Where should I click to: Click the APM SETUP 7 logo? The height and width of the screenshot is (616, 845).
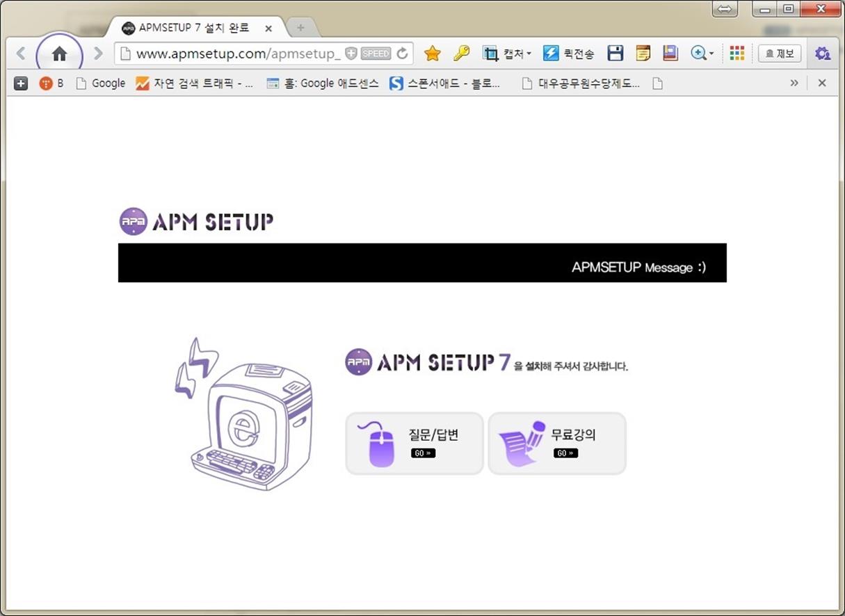[x=428, y=362]
